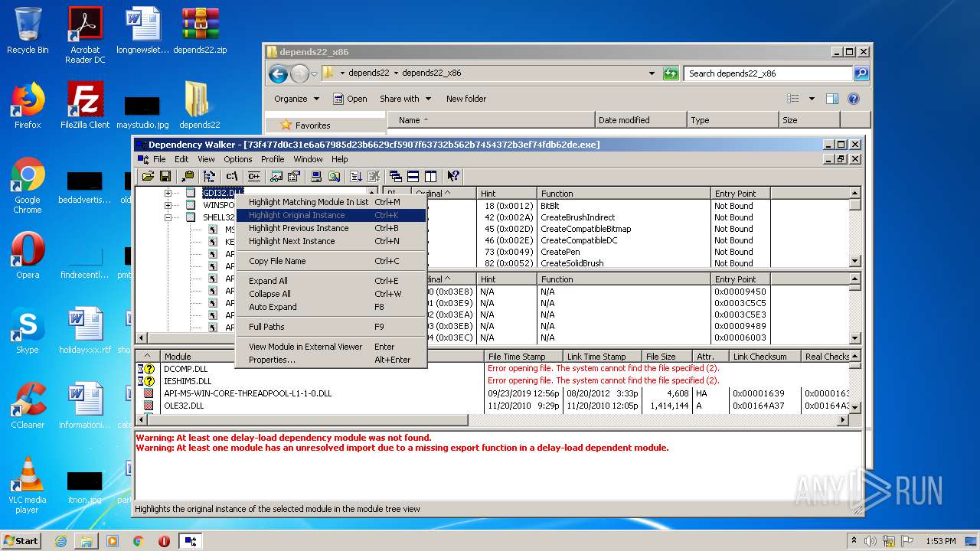Click the Open file toolbar icon
Viewport: 980px width, 551px height.
(x=148, y=176)
